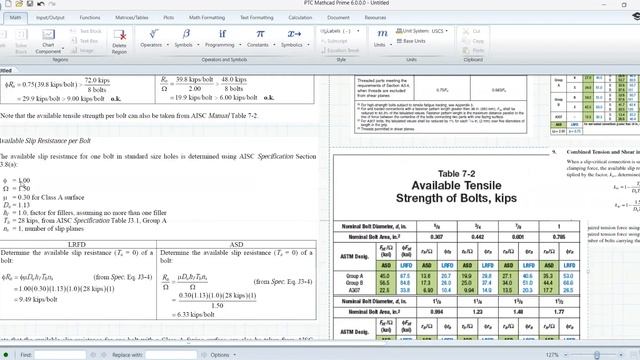
Task: Expand the Symbolics dropdown arrow
Action: [x=308, y=45]
